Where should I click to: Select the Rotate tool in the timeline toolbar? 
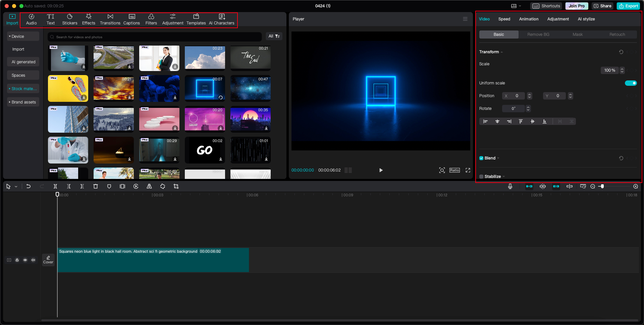coord(163,186)
